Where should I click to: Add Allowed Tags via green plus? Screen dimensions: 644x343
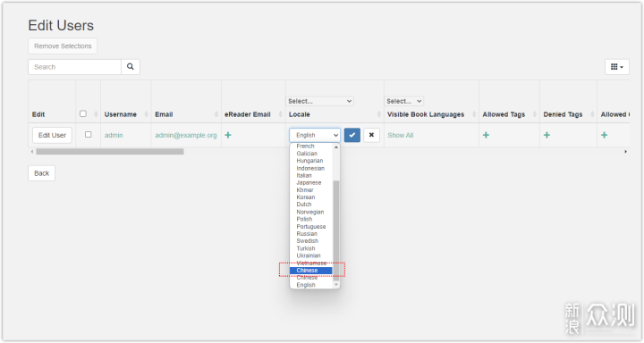click(486, 135)
